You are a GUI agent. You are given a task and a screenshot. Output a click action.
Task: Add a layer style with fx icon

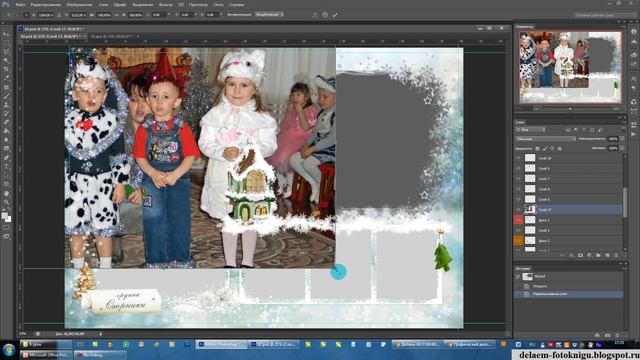click(571, 256)
